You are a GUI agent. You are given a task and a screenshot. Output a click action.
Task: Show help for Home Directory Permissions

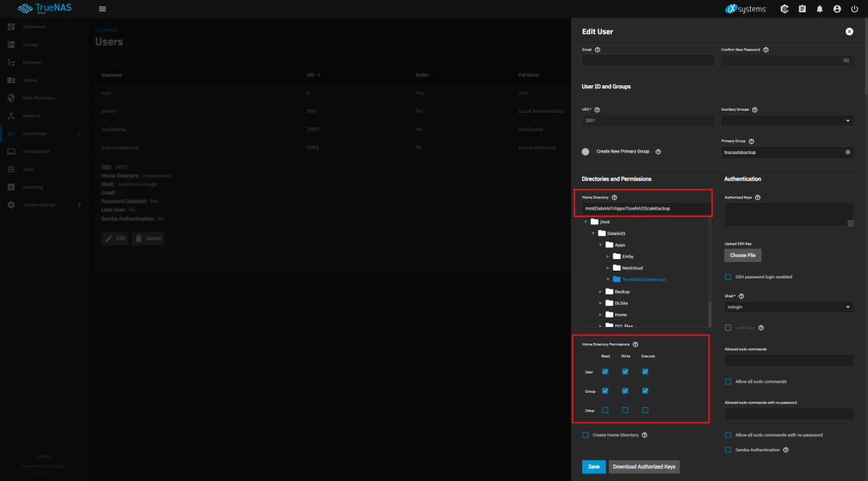635,345
